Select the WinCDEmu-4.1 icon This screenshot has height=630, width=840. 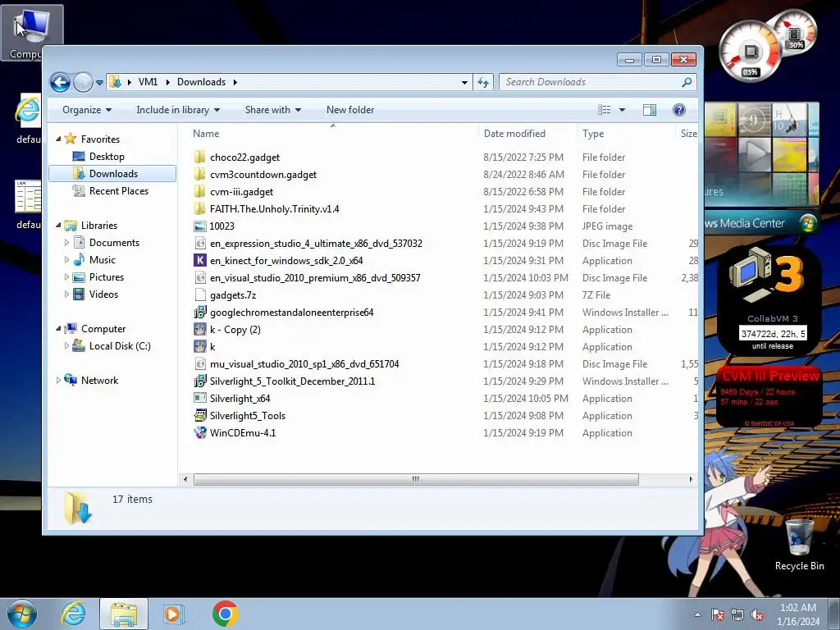(200, 433)
